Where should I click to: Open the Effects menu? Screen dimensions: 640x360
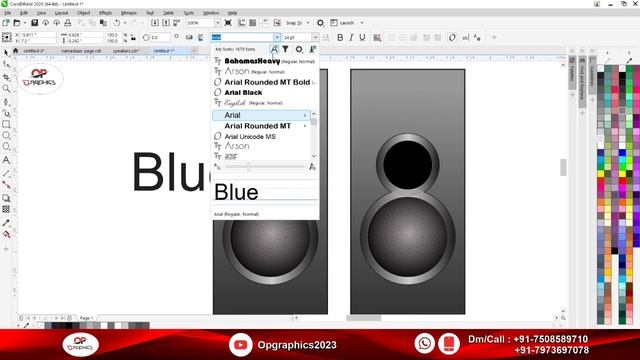click(x=105, y=13)
